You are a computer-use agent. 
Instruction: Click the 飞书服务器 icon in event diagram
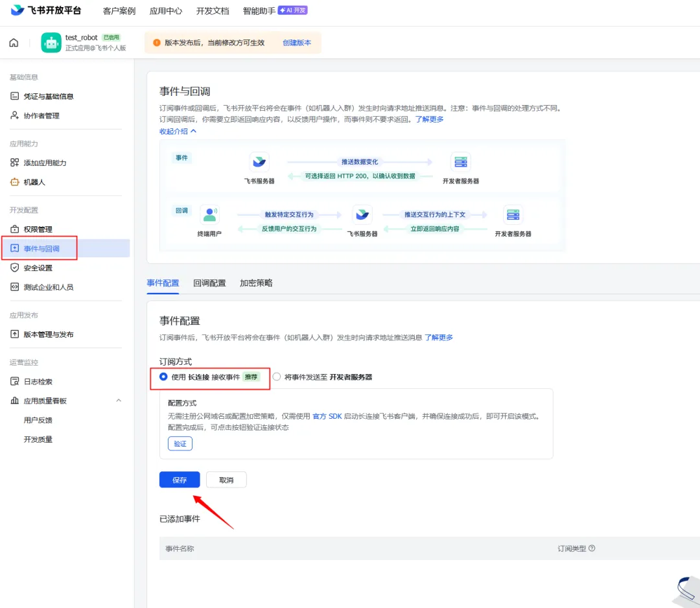point(259,161)
